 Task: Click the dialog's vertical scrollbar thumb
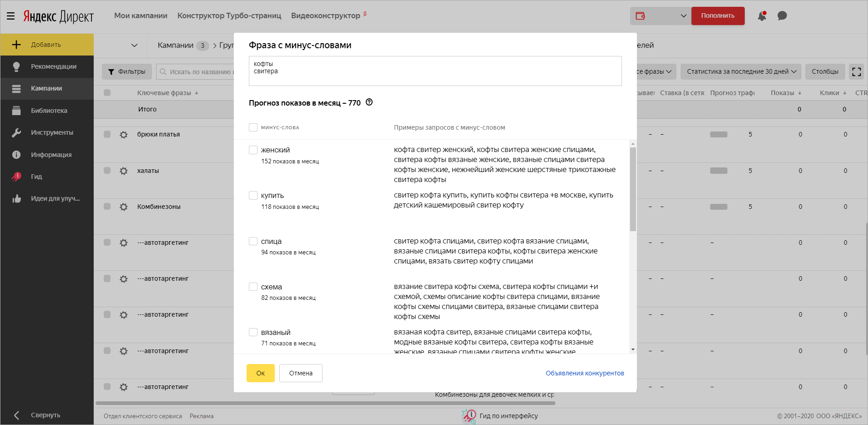pyautogui.click(x=633, y=189)
